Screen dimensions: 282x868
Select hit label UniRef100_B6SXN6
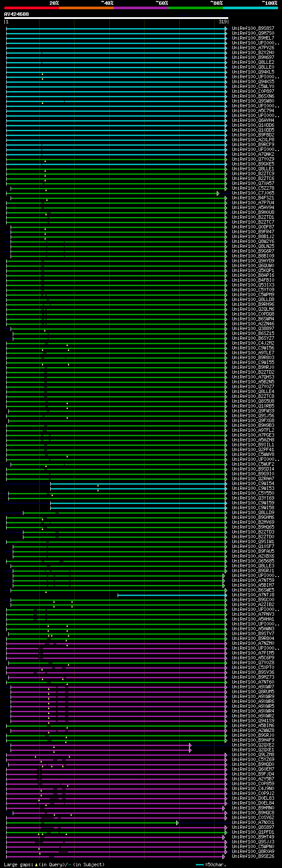(253, 96)
